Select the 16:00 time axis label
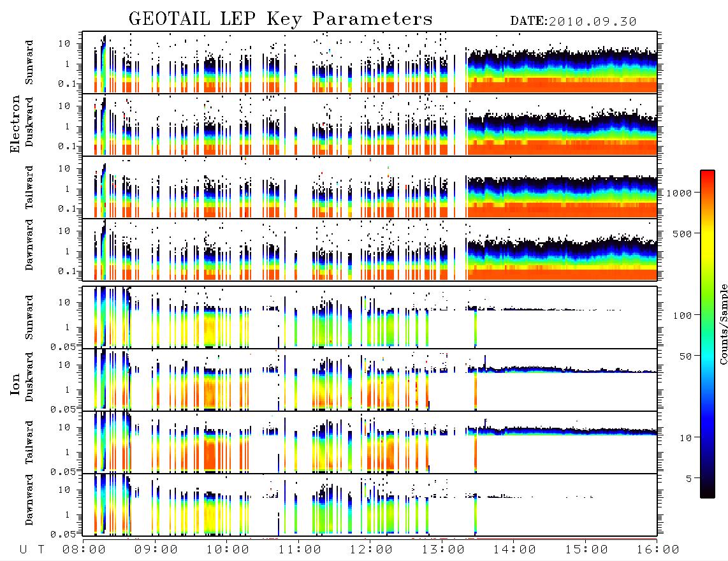Image resolution: width=728 pixels, height=561 pixels. pos(658,550)
